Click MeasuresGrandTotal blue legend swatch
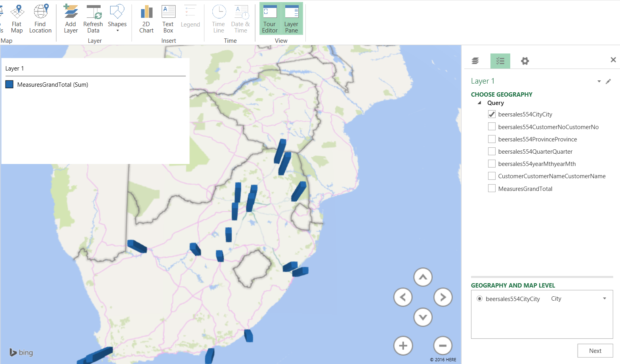Screen dimensions: 620x364 [10, 84]
